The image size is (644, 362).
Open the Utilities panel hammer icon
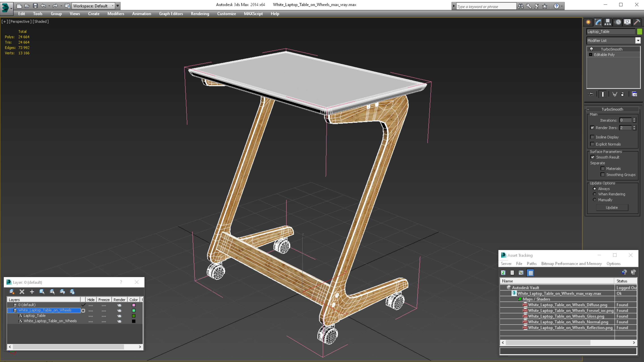click(x=637, y=22)
